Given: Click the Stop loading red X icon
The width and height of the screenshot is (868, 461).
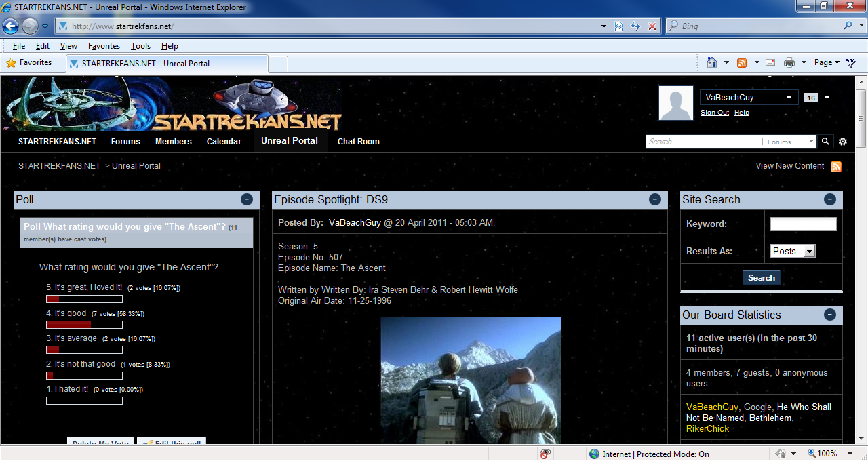Looking at the screenshot, I should tap(652, 26).
